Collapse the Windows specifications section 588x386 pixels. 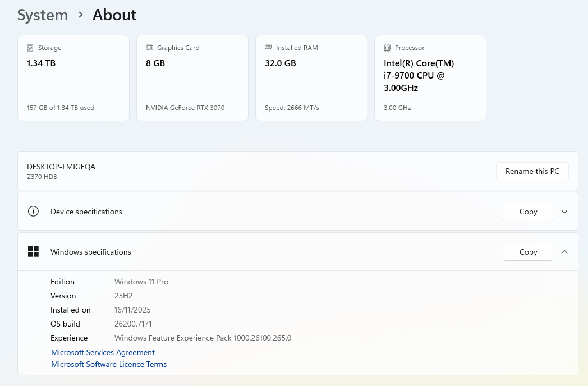[x=564, y=252]
